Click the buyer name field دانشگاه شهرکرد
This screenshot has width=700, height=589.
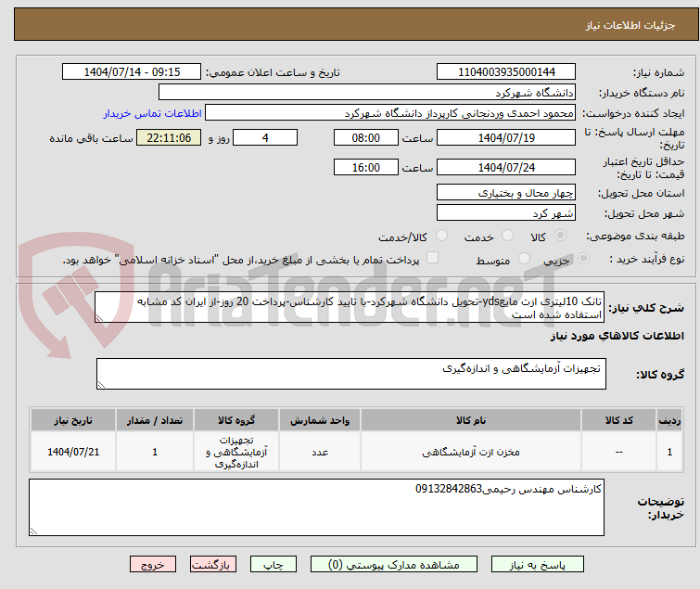[367, 93]
